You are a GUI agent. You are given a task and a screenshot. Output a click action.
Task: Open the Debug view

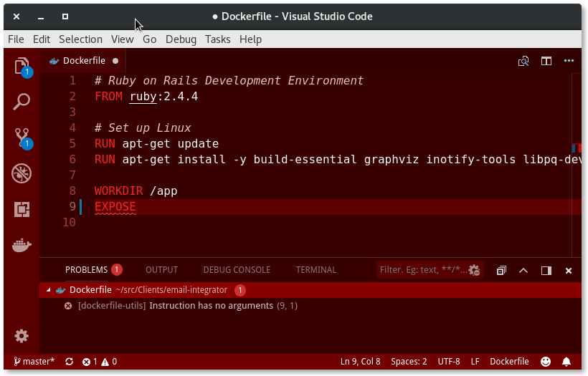pos(22,173)
